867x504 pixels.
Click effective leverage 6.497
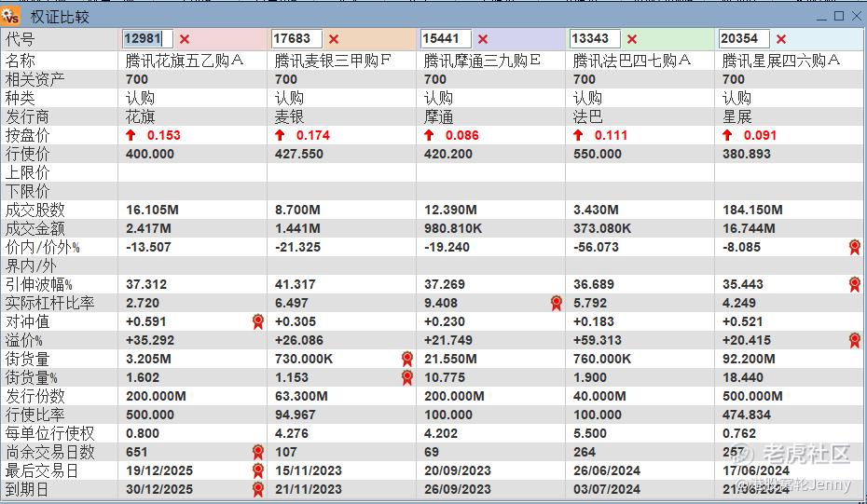tap(292, 304)
